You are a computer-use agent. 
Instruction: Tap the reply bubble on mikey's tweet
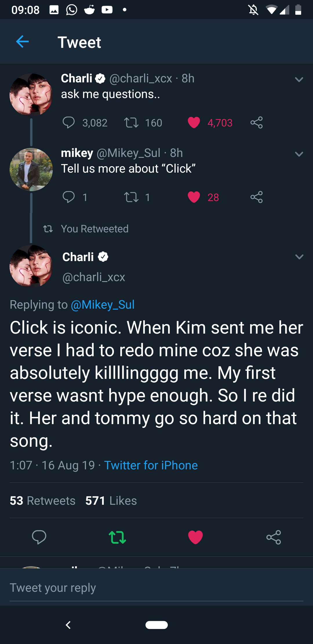(70, 197)
